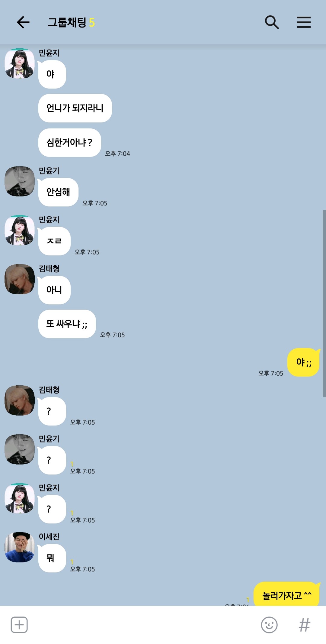Open 김태형's profile picture beside 아니
326x644 pixels.
pyautogui.click(x=20, y=279)
